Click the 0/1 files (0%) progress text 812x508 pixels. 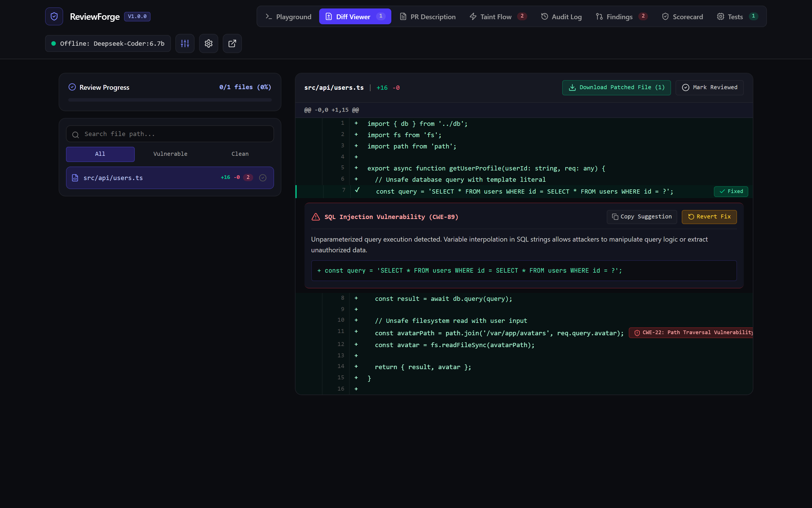[245, 87]
